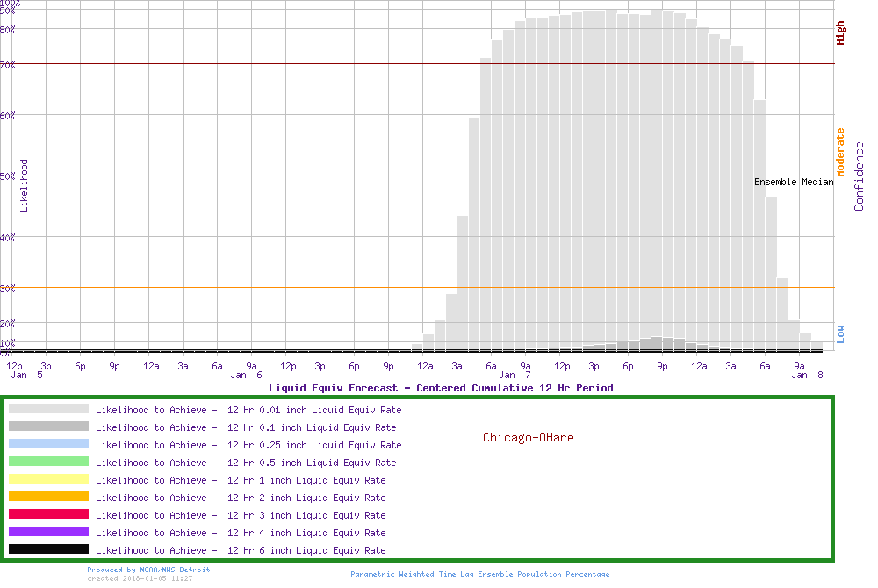Click the Parametric Weighted Time Lag Ensemble caption

tap(479, 574)
